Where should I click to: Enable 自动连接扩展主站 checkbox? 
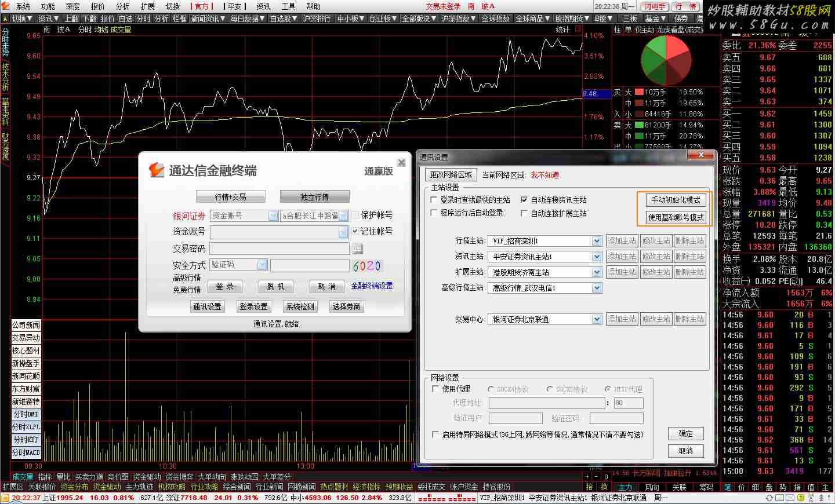coord(525,213)
